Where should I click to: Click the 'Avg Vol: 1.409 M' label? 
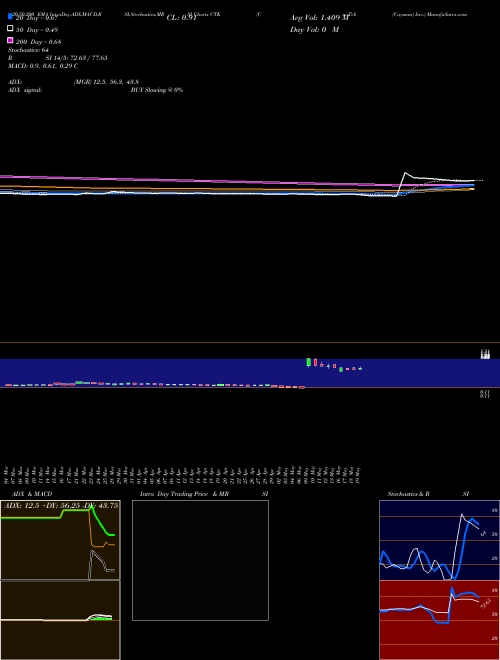(319, 18)
